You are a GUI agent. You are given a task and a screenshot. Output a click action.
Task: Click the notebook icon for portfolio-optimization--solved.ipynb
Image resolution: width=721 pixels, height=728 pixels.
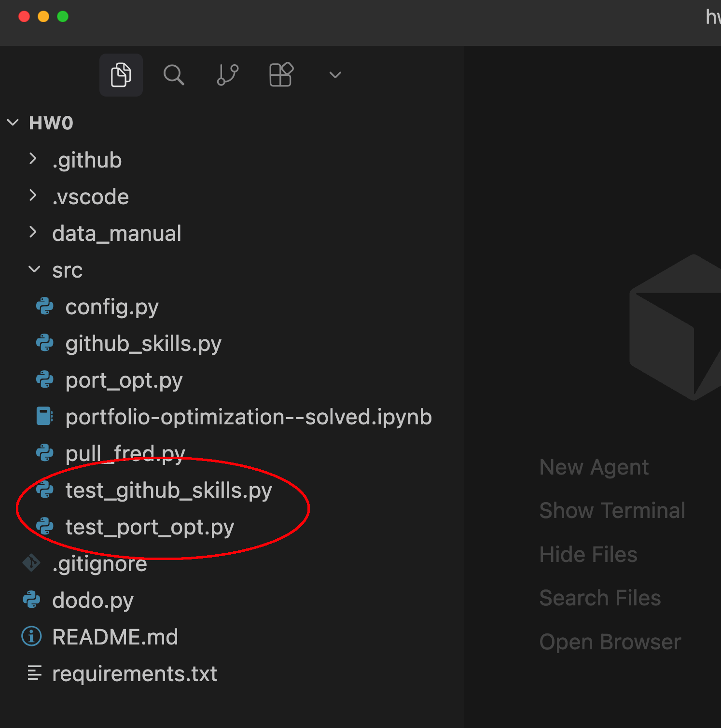pos(45,416)
